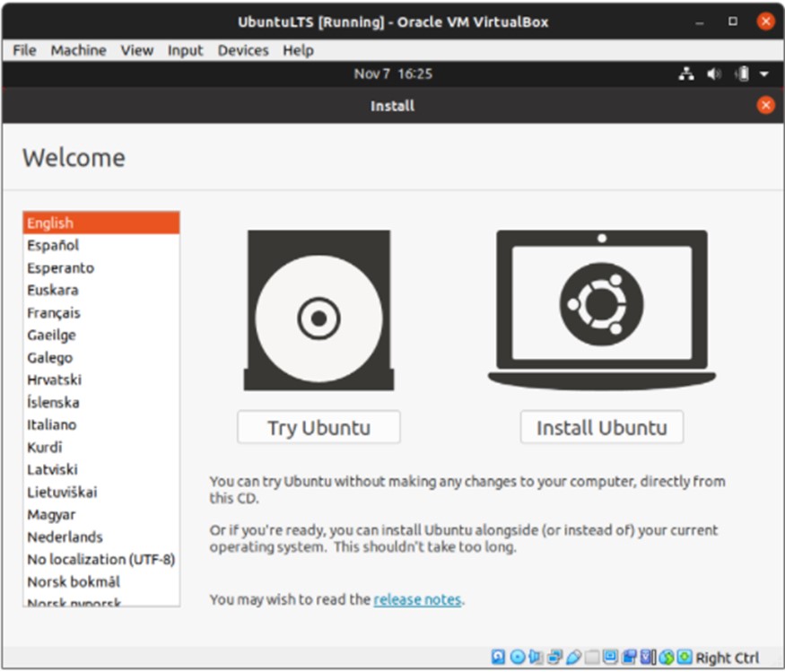Open the release notes link
785x672 pixels.
pos(417,599)
